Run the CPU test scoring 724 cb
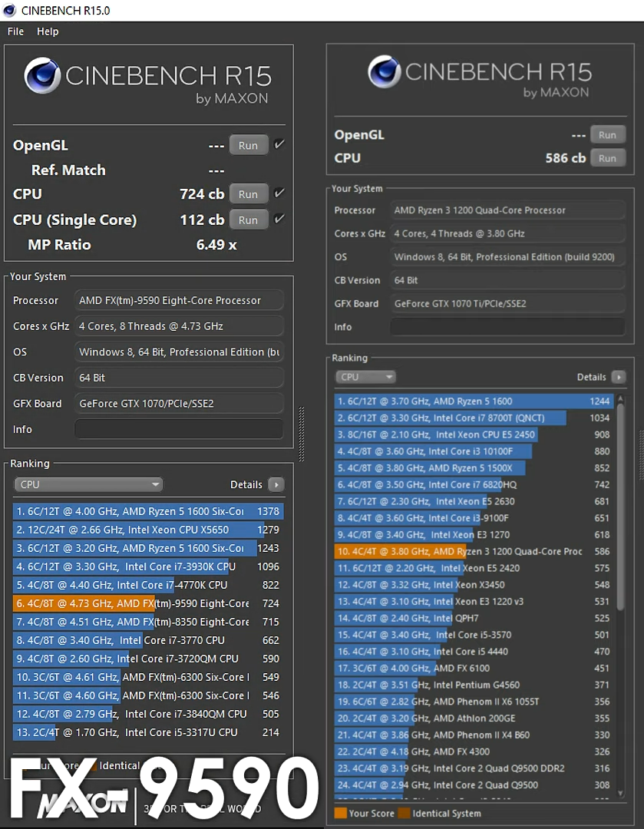 click(249, 194)
